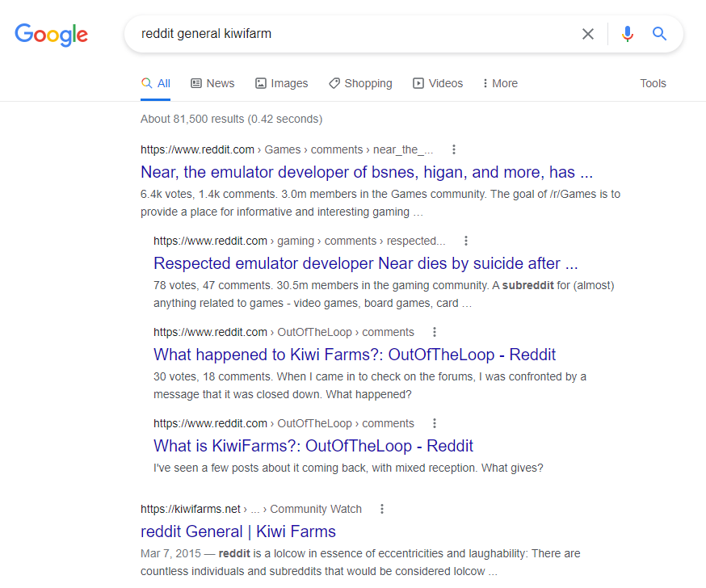The image size is (706, 588).
Task: Open options dots beside the kiwifarms.net result
Action: (x=382, y=509)
